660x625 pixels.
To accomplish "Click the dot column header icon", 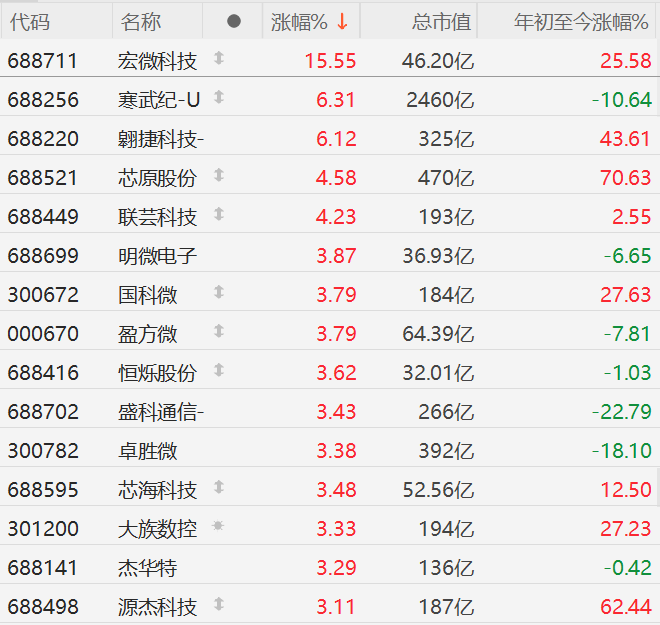I will coord(234,21).
